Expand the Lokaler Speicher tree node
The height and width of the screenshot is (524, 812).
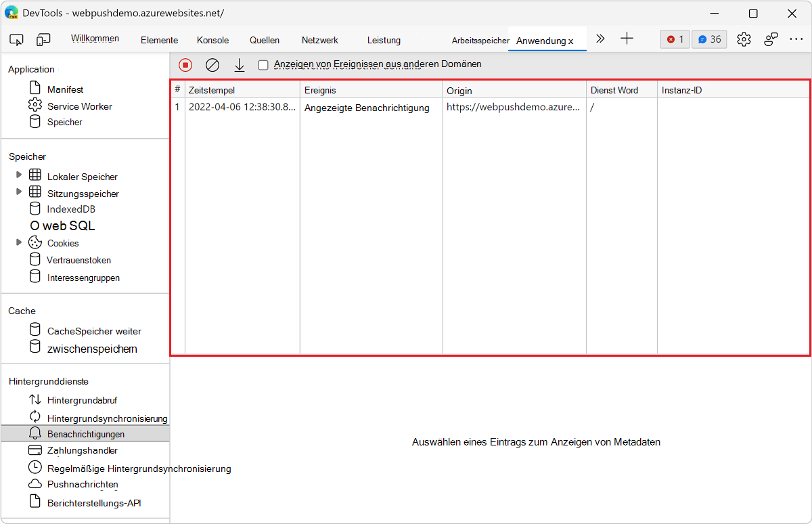point(19,175)
